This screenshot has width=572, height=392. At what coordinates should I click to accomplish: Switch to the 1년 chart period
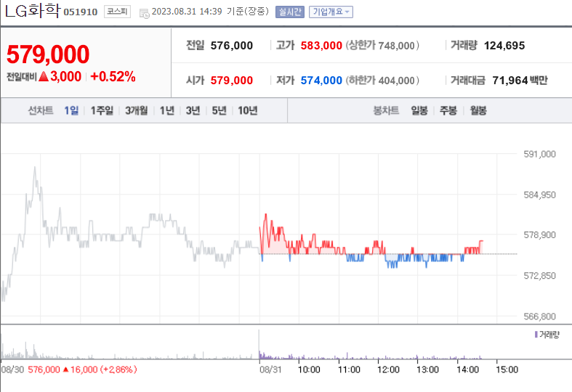coord(167,110)
